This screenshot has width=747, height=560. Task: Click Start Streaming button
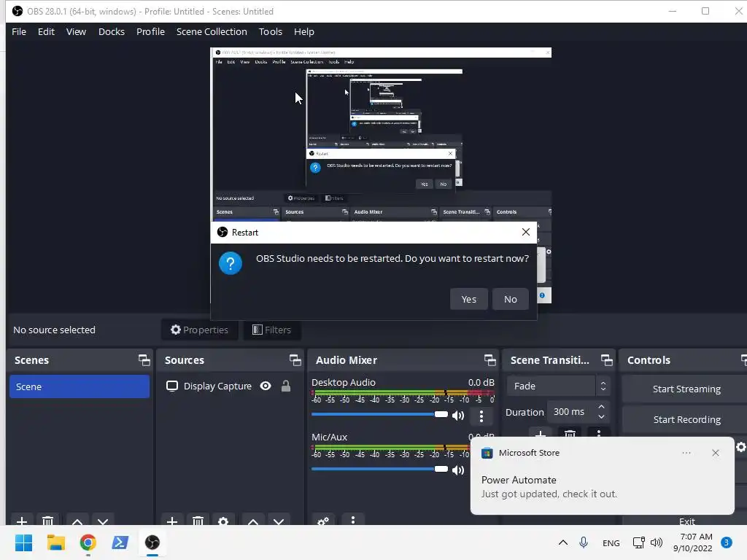click(x=686, y=389)
